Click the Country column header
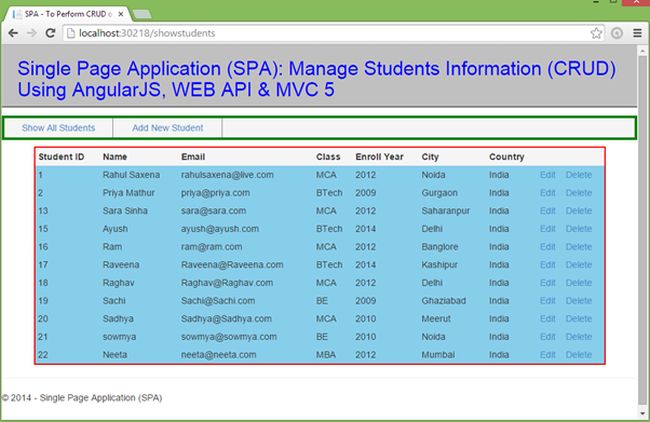Screen dimensions: 650x422 (507, 157)
